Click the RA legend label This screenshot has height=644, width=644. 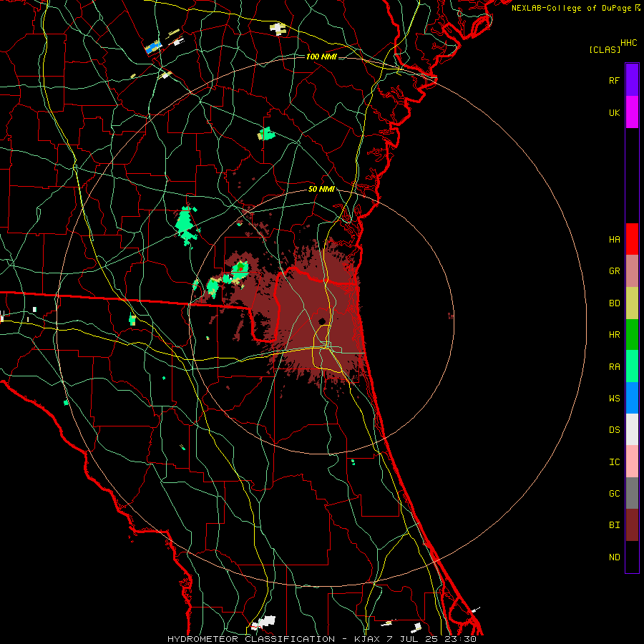point(614,367)
